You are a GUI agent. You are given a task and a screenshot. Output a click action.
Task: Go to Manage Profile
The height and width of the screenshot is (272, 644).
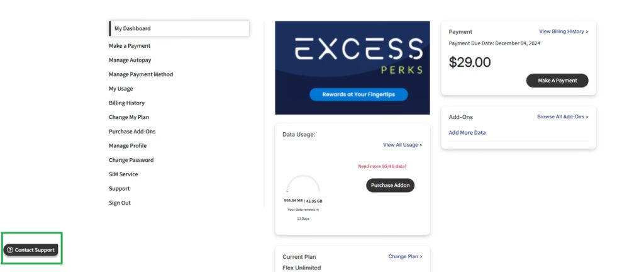click(x=128, y=145)
